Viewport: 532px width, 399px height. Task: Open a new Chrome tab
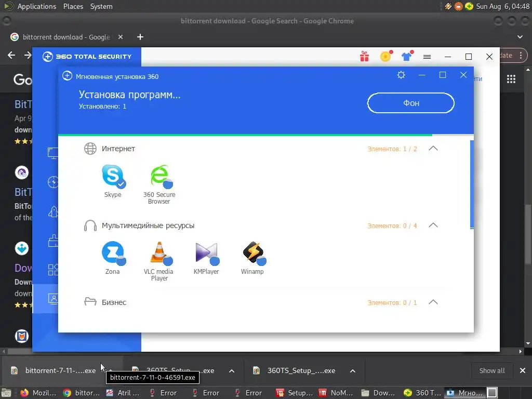pyautogui.click(x=140, y=37)
